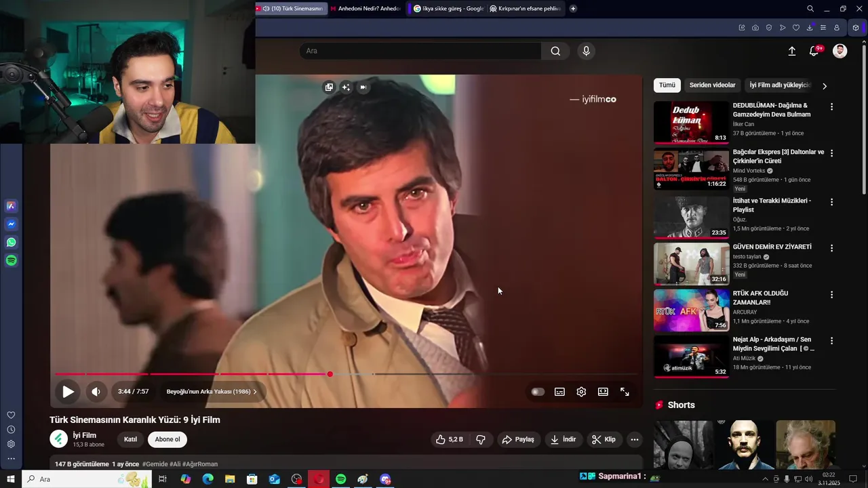Open Spotify in the browser sidebar
The width and height of the screenshot is (868, 488).
[12, 260]
